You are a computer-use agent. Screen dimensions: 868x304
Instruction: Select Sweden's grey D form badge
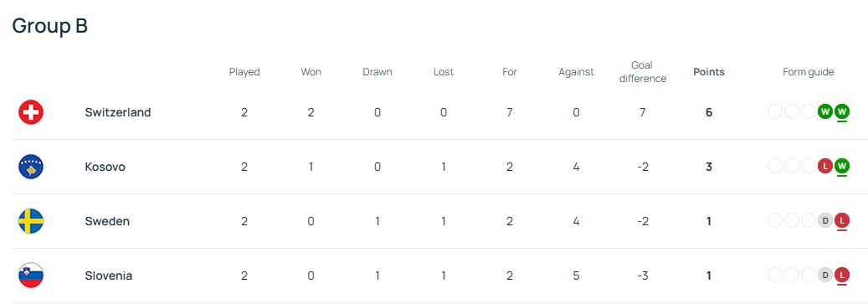coord(825,221)
